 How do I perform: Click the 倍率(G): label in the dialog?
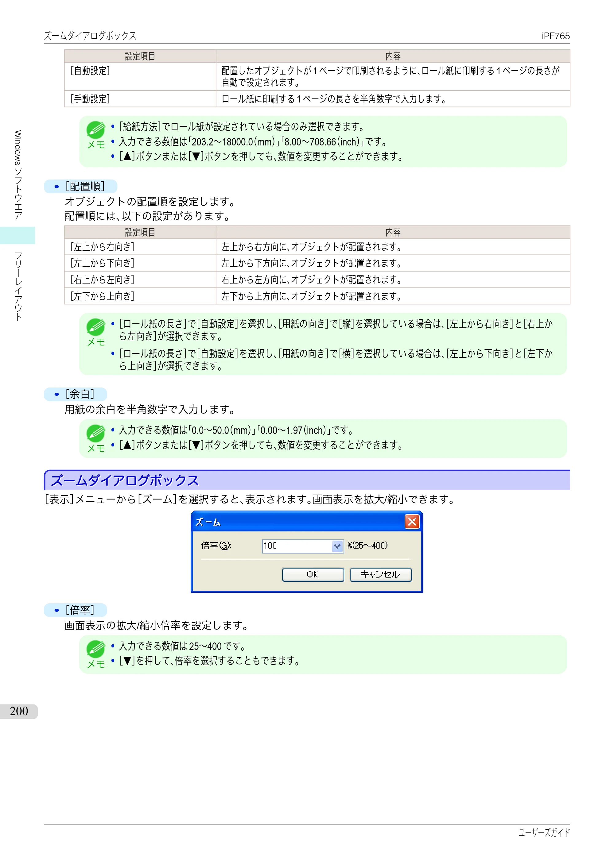(x=216, y=546)
